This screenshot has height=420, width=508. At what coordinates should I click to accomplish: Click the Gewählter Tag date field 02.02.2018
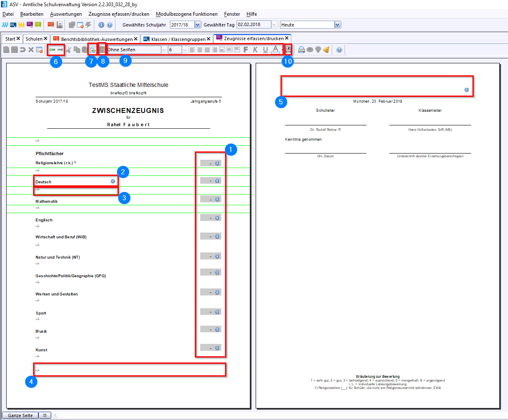[254, 25]
